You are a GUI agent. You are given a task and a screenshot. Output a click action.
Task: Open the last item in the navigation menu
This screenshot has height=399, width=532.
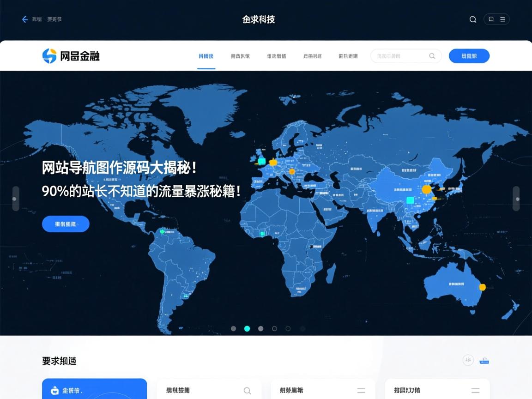tap(347, 55)
